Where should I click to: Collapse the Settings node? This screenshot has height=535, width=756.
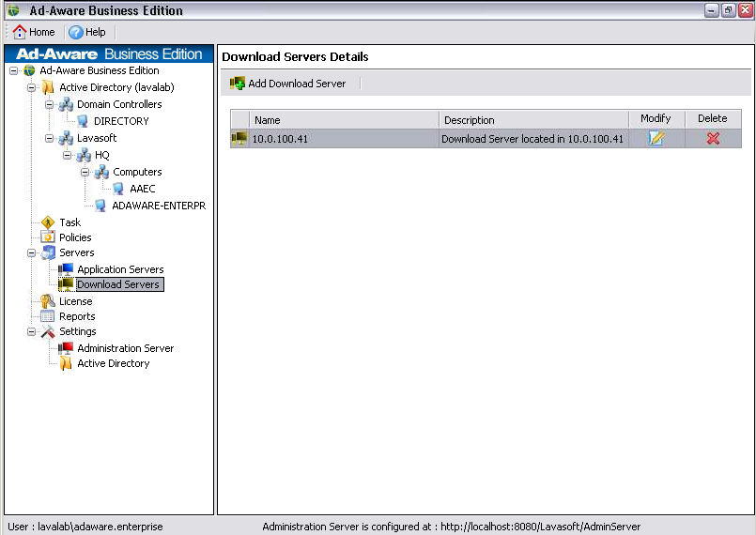pos(31,331)
